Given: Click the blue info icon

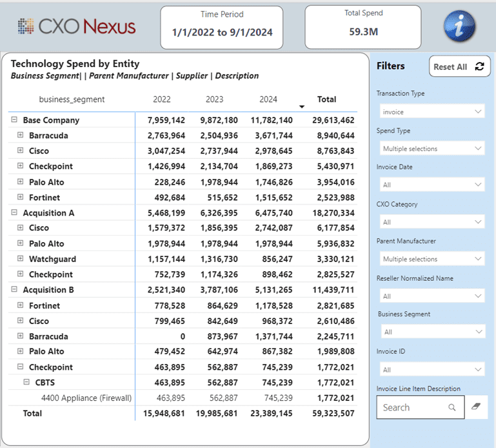Looking at the screenshot, I should [x=459, y=26].
